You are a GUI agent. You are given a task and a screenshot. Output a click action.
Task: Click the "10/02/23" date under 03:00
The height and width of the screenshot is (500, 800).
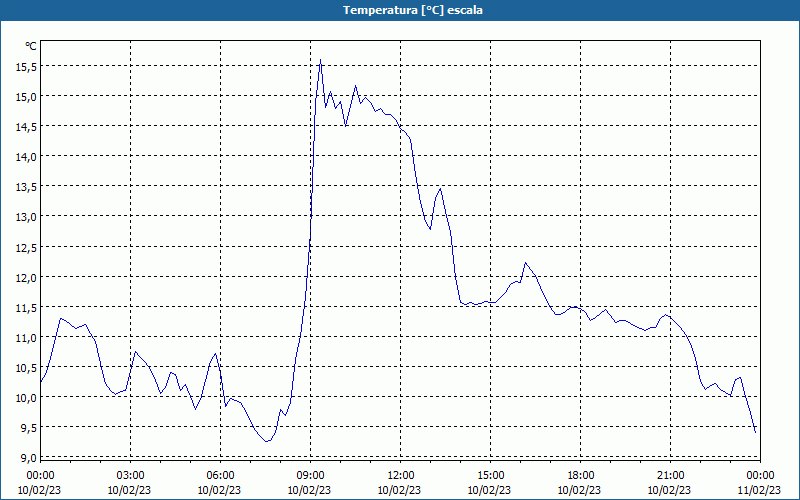[130, 490]
